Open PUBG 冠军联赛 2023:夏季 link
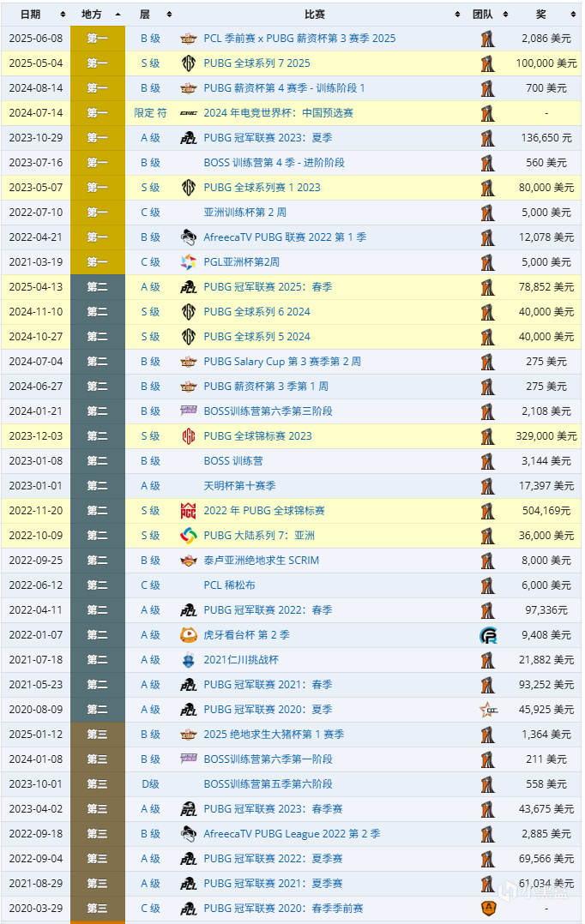 [268, 137]
